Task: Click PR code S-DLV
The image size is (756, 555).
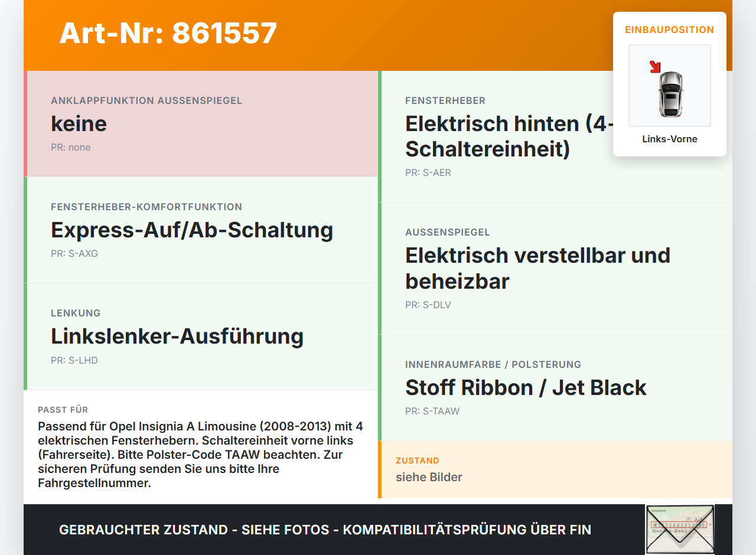Action: 428,305
